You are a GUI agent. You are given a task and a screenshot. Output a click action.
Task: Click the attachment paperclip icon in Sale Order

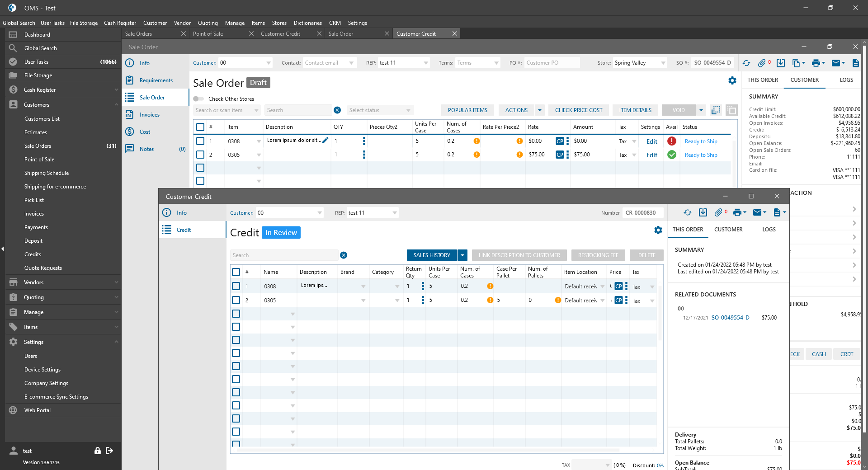(x=762, y=63)
